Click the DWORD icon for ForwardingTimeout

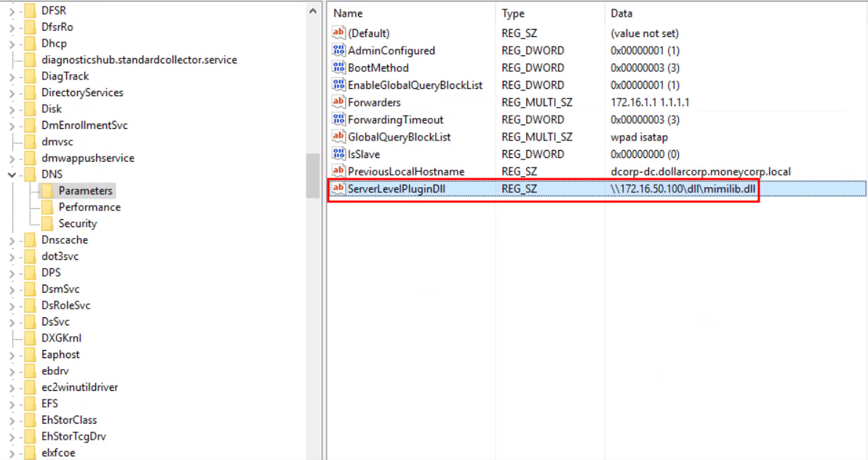coord(338,119)
